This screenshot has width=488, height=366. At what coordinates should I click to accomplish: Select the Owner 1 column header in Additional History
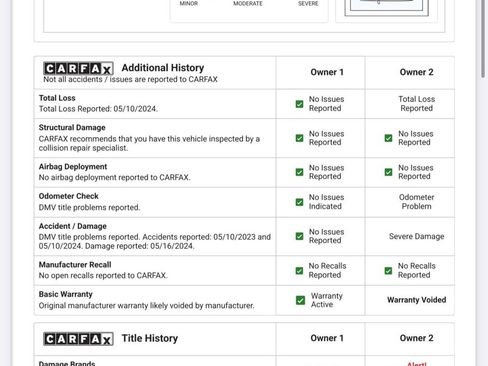[x=327, y=72]
